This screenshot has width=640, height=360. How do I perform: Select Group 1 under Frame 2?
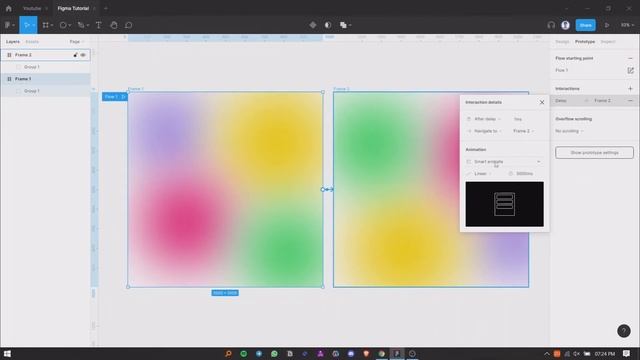[x=31, y=67]
